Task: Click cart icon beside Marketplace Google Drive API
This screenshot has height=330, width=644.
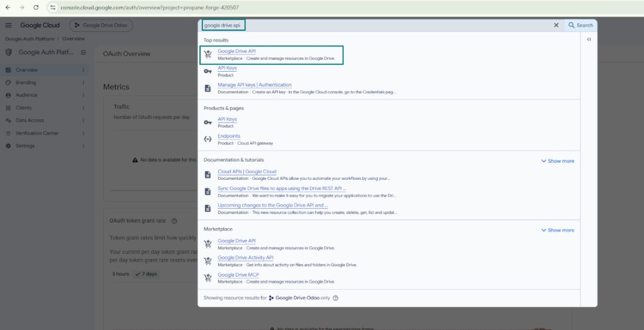Action: point(208,244)
